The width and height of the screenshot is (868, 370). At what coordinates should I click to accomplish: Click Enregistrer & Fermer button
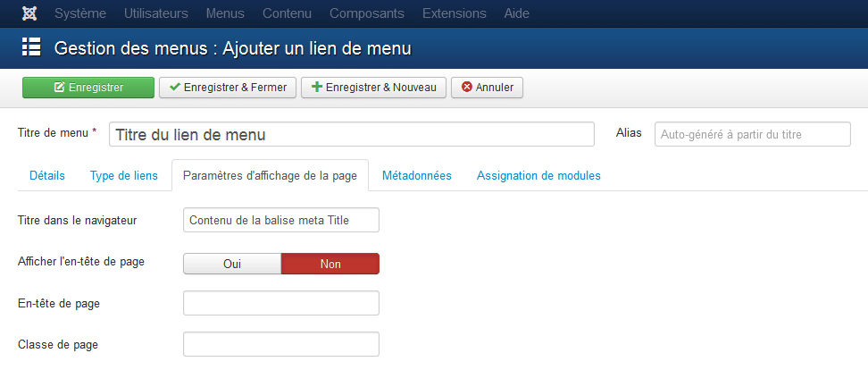[x=227, y=88]
